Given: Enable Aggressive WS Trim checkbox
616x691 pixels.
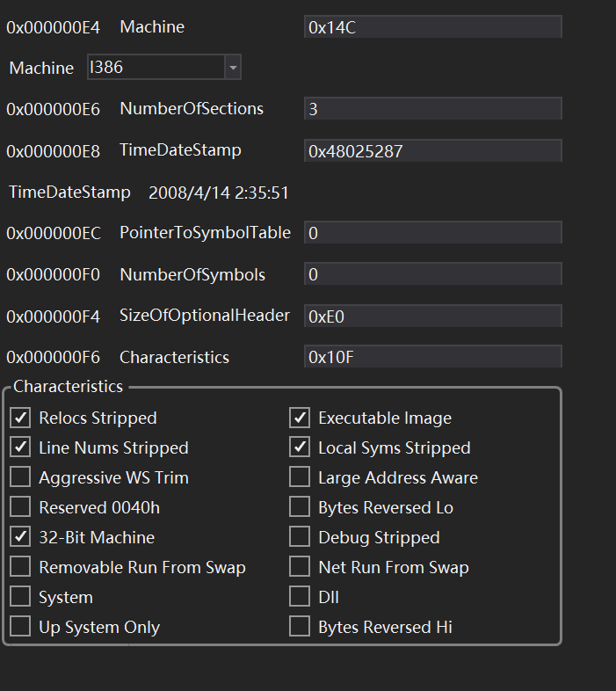Looking at the screenshot, I should point(20,477).
